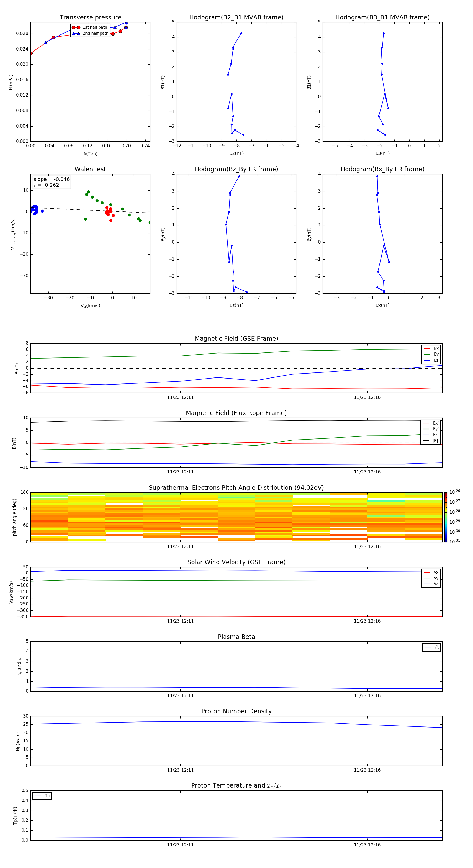Click Vz entry in solar wind legend
The height and width of the screenshot is (868, 473).
(x=431, y=584)
